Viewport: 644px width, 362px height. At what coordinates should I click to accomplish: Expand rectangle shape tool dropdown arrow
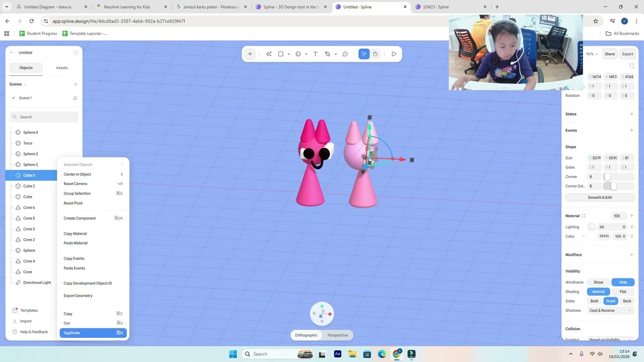(x=288, y=54)
